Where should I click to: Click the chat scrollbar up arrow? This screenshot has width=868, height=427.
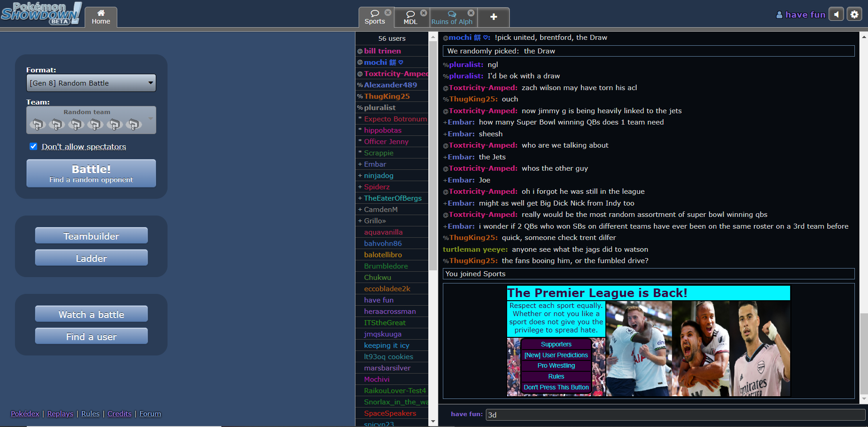pyautogui.click(x=864, y=37)
